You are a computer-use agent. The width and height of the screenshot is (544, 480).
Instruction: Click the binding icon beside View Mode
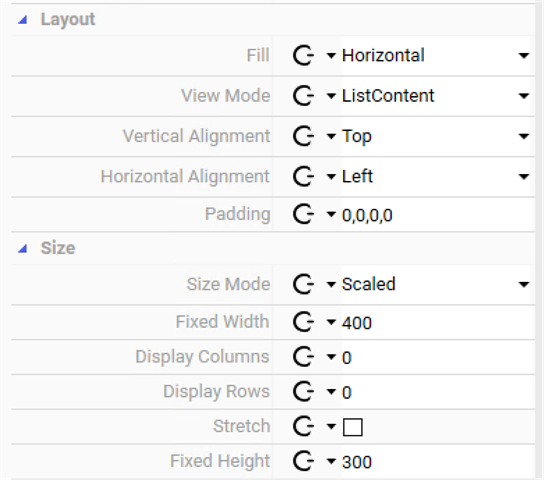point(303,96)
